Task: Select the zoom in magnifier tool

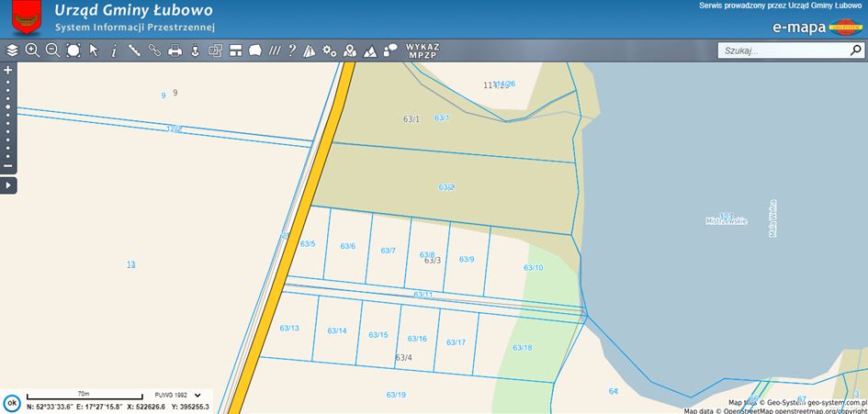Action: coord(32,50)
